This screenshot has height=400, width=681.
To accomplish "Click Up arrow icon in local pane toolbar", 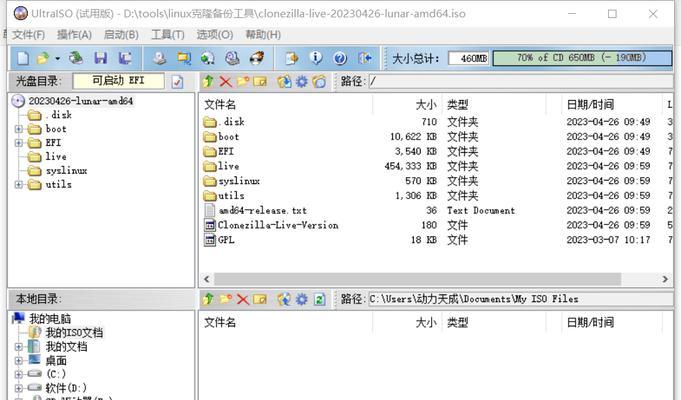I will (208, 299).
